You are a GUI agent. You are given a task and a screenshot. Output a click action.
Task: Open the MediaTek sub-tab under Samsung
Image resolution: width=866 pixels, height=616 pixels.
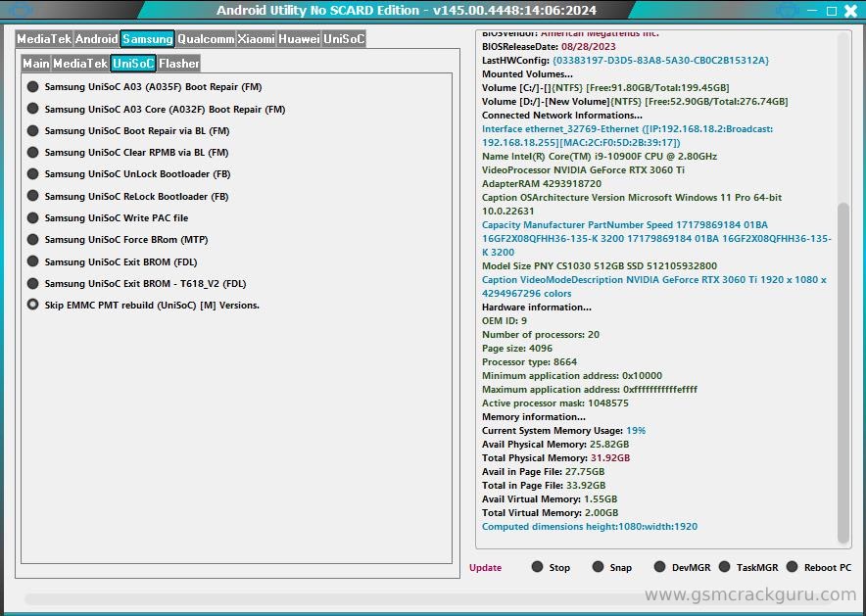coord(80,64)
